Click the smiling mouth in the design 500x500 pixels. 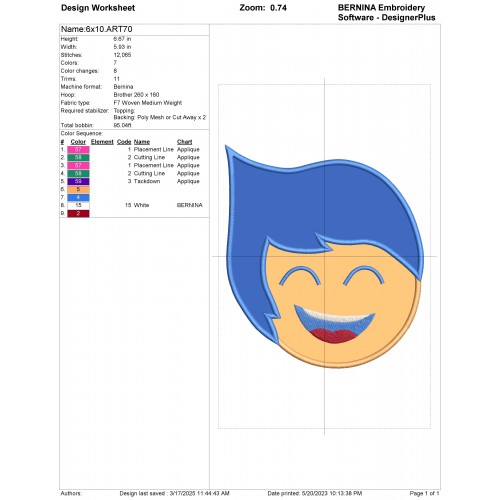[334, 324]
